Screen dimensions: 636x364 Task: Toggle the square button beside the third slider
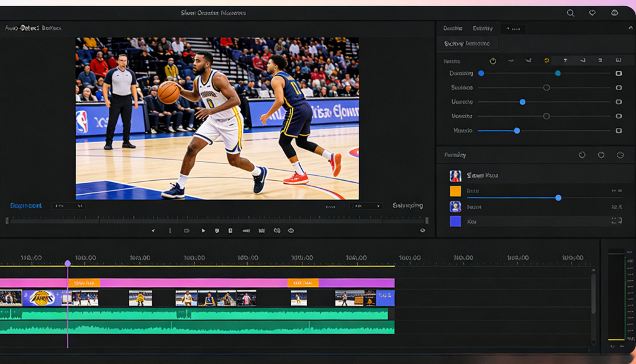619,102
